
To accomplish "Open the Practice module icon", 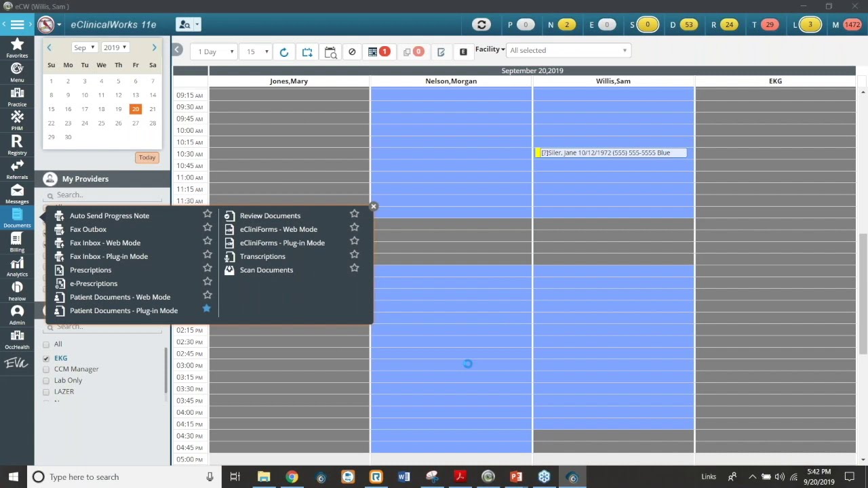I will (17, 97).
